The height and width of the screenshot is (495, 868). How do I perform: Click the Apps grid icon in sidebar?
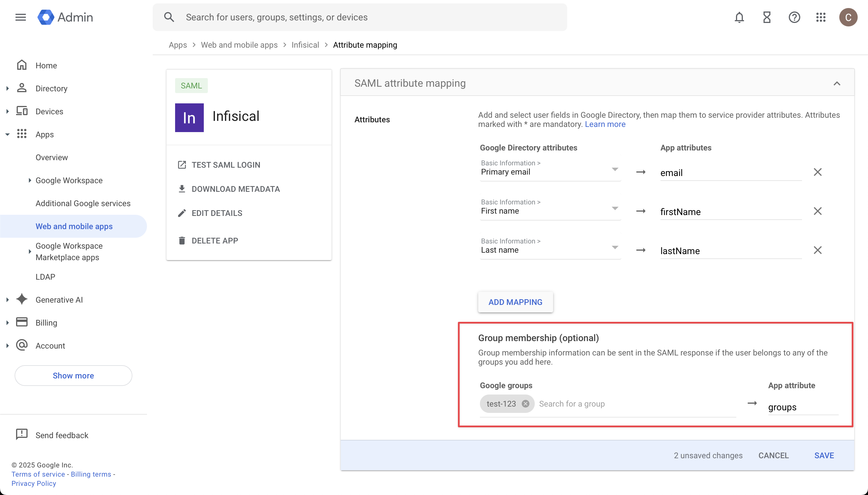point(22,134)
